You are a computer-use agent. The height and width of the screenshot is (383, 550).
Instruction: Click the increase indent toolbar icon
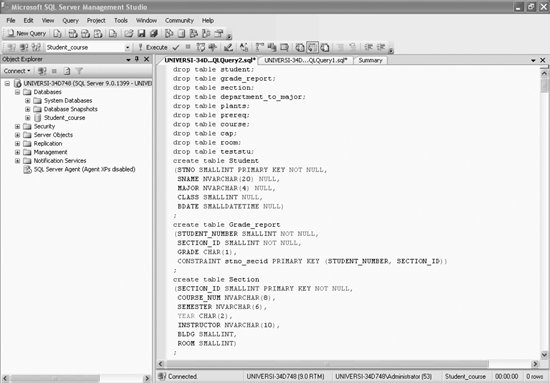click(x=381, y=47)
